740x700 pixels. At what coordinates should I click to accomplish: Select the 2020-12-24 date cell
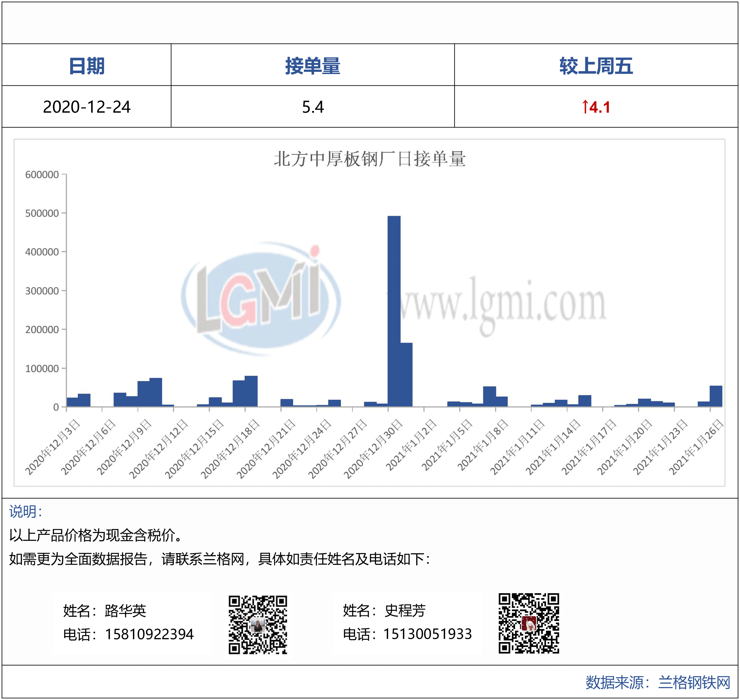click(x=87, y=107)
